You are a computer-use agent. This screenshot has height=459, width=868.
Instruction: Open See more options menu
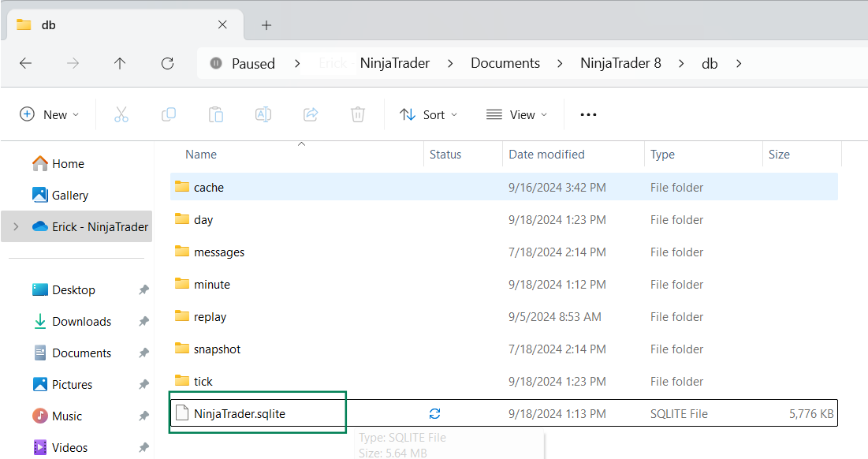(x=588, y=114)
